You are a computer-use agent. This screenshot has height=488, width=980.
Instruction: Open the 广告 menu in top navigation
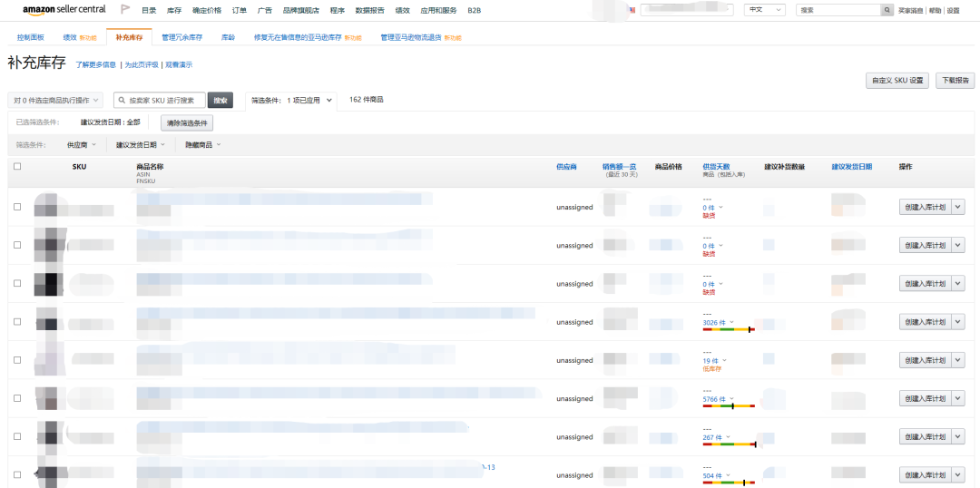264,10
